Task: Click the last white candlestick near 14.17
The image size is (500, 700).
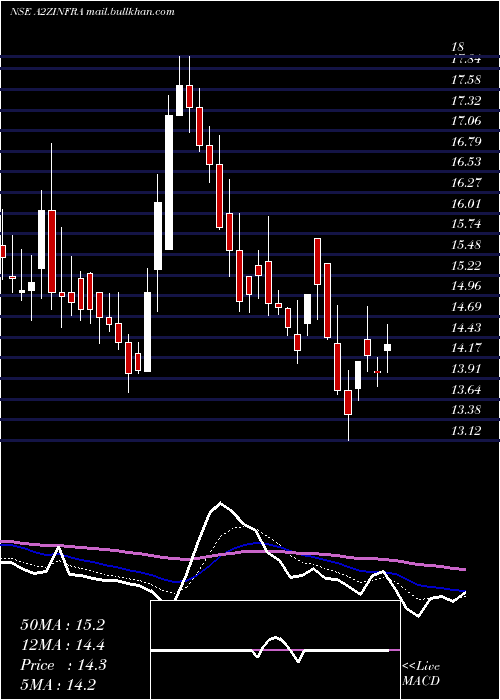Action: tap(388, 348)
